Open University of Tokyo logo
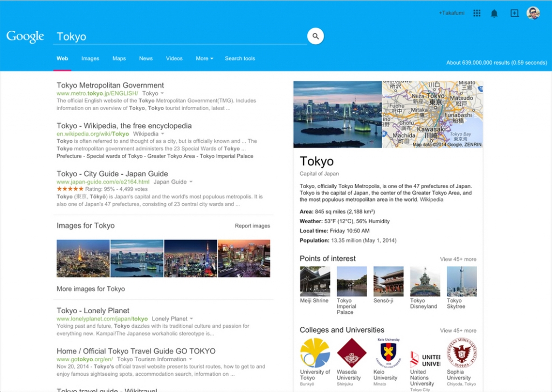The width and height of the screenshot is (552, 392). pos(315,353)
